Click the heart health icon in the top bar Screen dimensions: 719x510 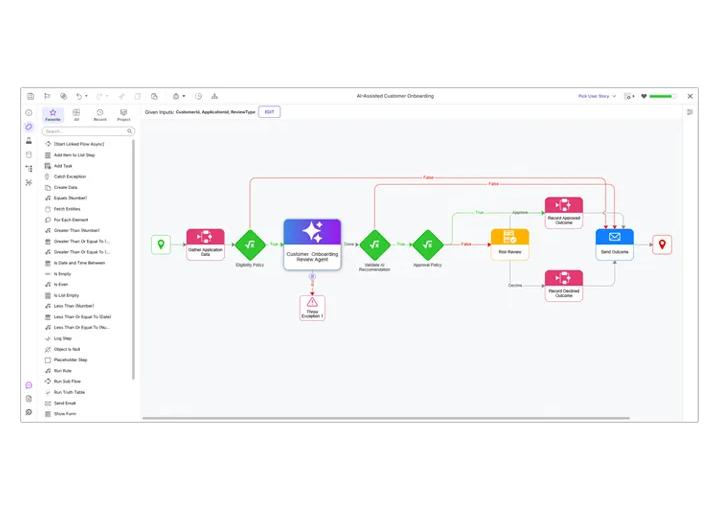pos(644,96)
